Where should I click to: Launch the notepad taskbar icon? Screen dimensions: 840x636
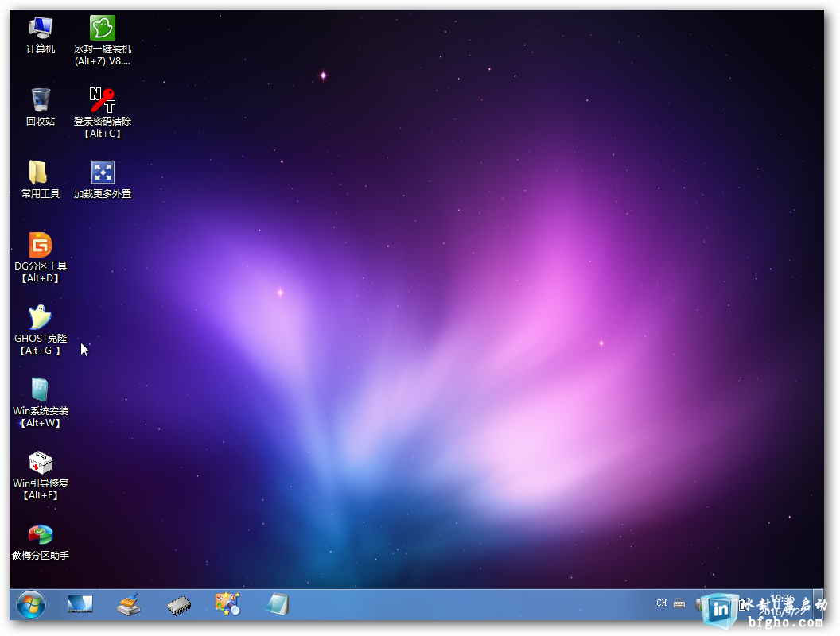(278, 604)
